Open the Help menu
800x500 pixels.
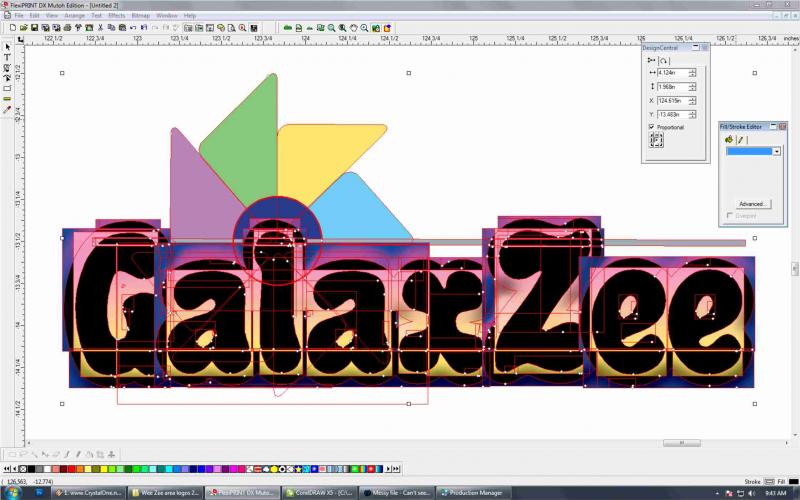coord(190,16)
